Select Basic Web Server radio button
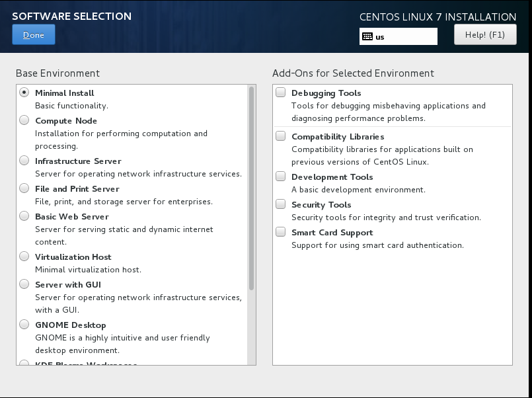This screenshot has height=398, width=532. click(x=24, y=216)
